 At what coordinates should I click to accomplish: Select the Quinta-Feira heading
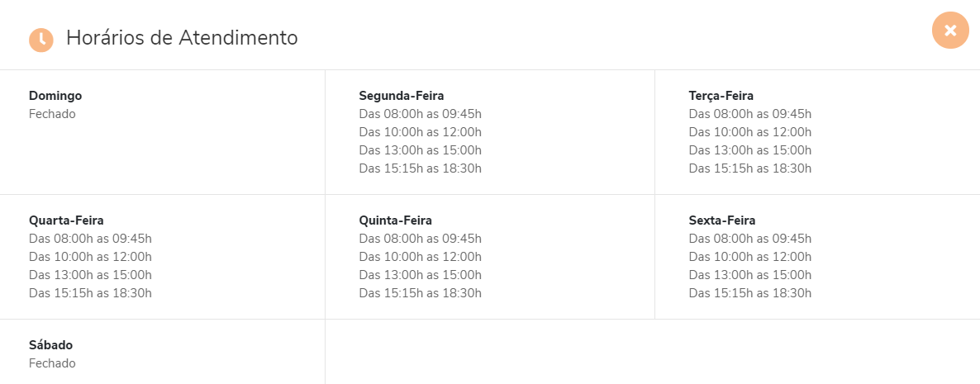(x=396, y=220)
